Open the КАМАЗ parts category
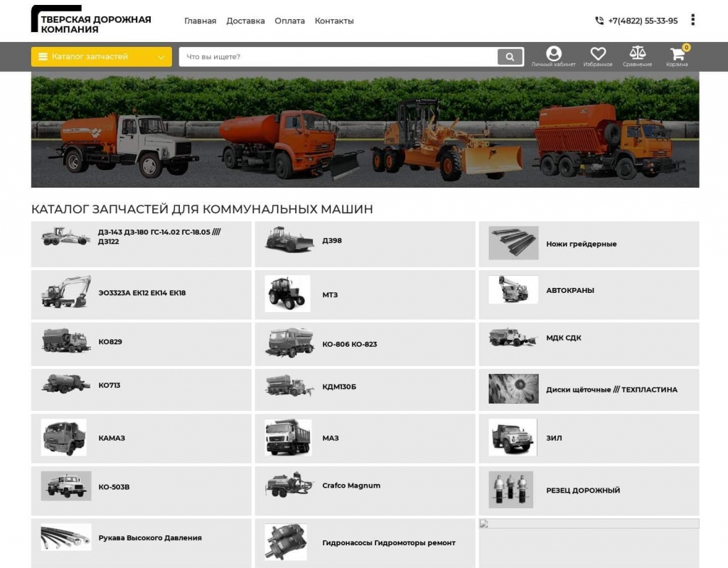The image size is (728, 568). (x=112, y=438)
